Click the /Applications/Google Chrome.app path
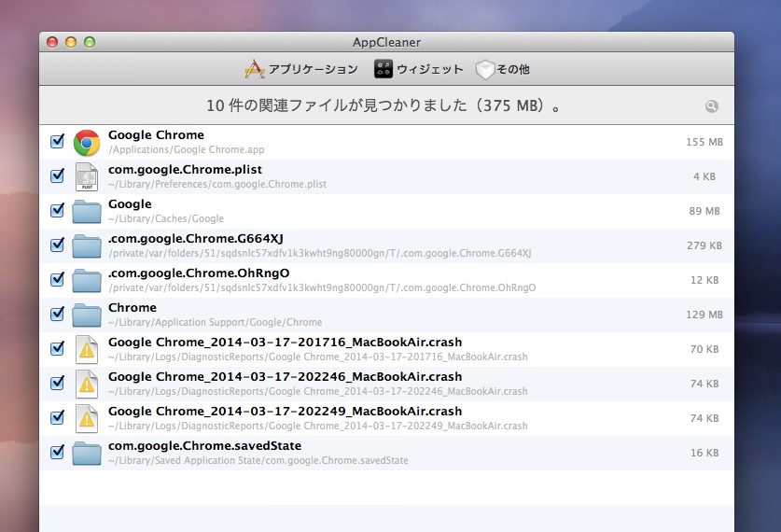781x532 pixels. pos(187,150)
